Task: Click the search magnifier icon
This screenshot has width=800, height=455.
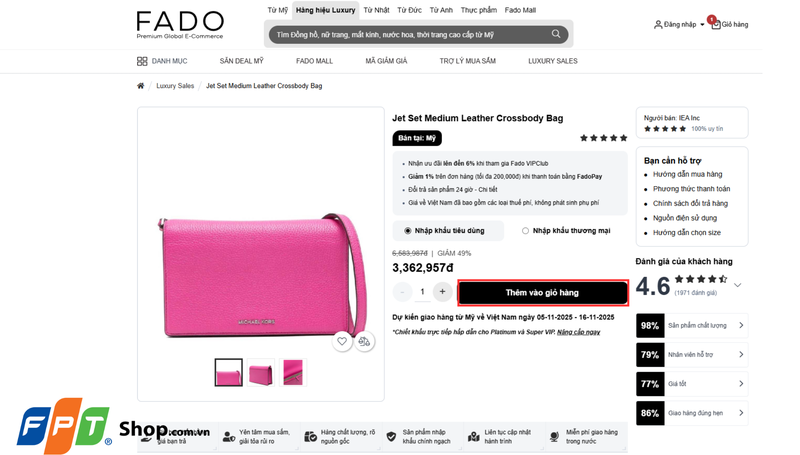Action: click(x=556, y=34)
